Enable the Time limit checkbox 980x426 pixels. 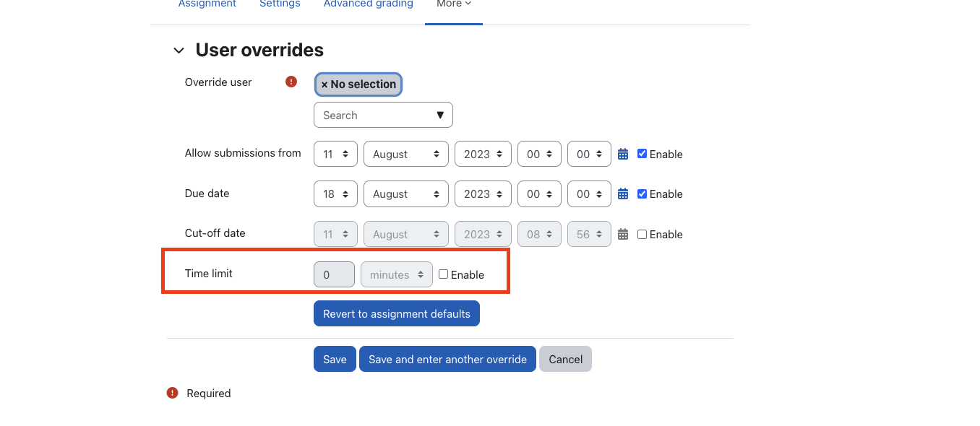point(443,274)
